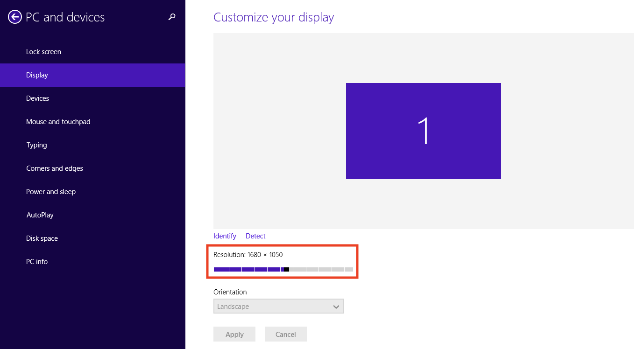This screenshot has width=644, height=349.
Task: Switch to the Display settings section
Action: pos(38,75)
